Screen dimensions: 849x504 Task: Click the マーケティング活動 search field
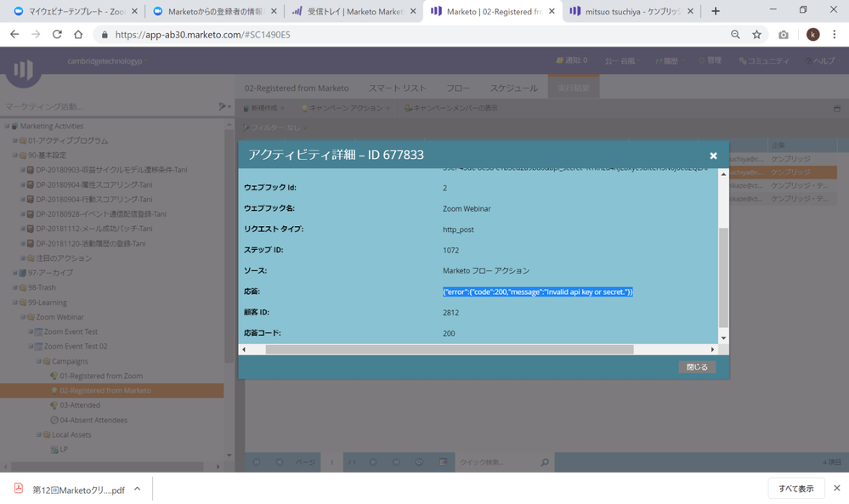[108, 106]
